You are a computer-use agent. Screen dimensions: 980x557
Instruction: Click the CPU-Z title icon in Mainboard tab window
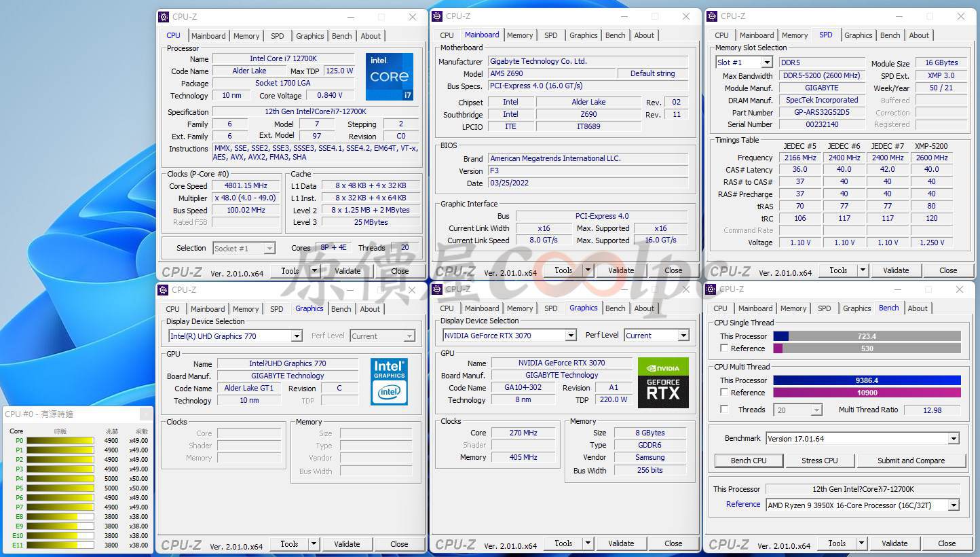[437, 16]
